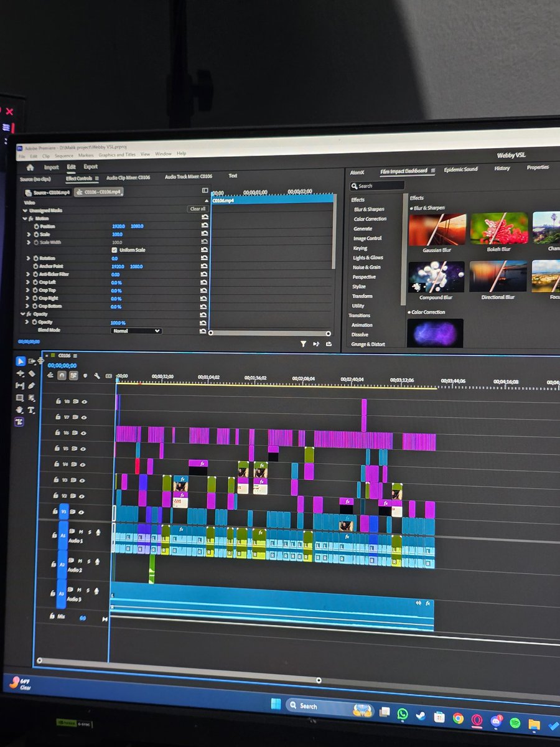Select Lights & Glows category
Screen dimensions: 560x747
click(x=368, y=258)
